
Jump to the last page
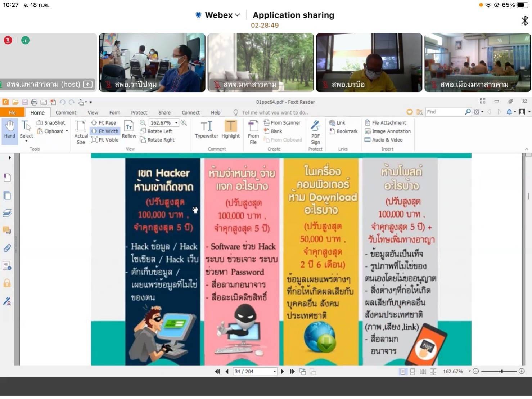292,371
